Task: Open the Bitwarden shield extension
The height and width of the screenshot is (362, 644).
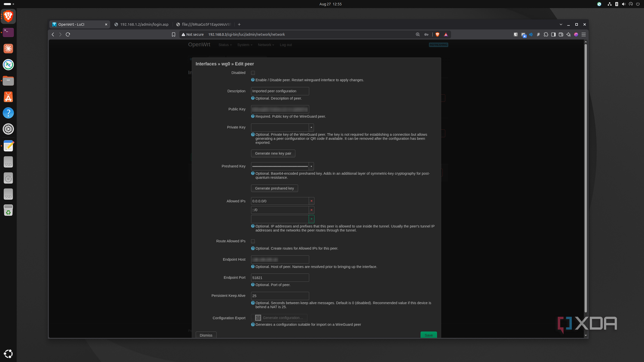Action: pos(516,34)
